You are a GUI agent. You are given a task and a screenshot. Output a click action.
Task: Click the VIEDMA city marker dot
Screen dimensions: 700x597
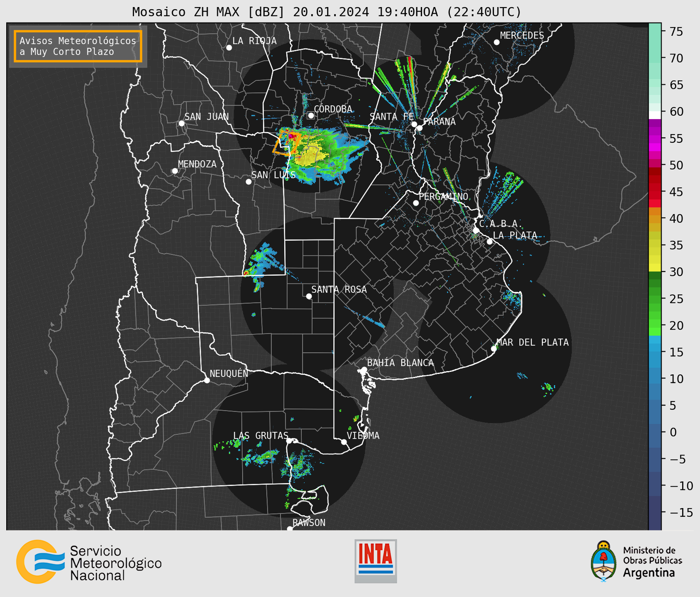(344, 442)
